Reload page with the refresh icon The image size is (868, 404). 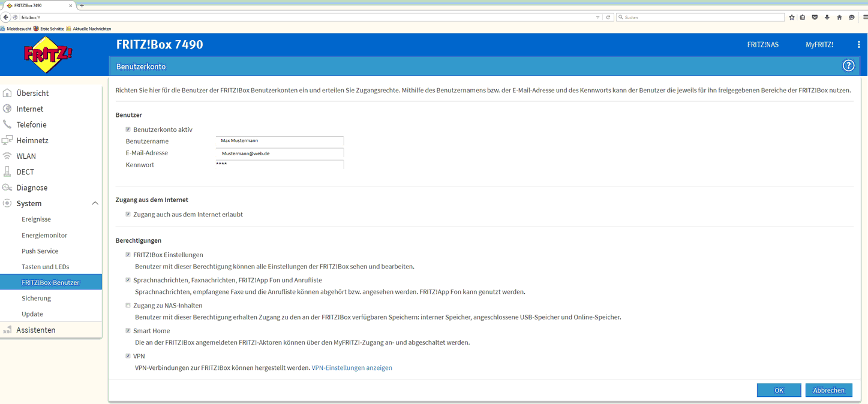[x=608, y=17]
